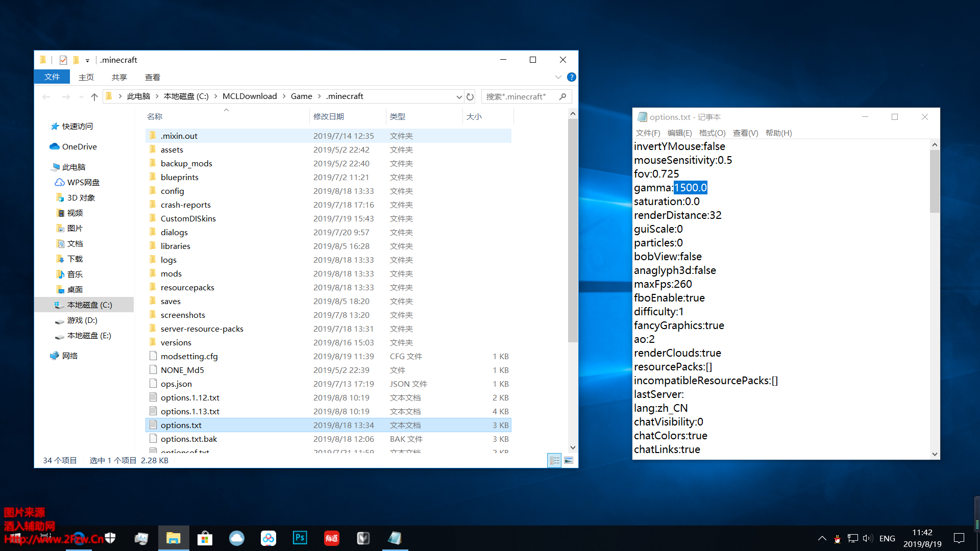Click the renderDistance:32 line in Notepad
The height and width of the screenshot is (551, 980).
point(677,215)
